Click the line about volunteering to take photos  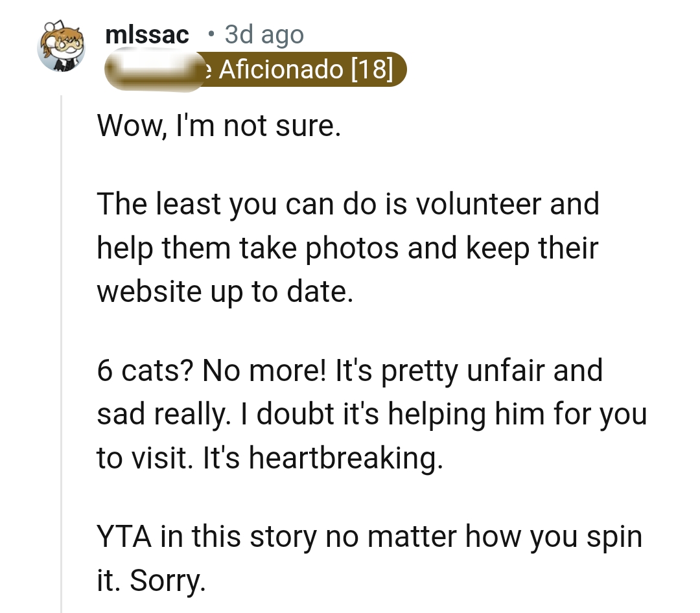click(x=348, y=247)
